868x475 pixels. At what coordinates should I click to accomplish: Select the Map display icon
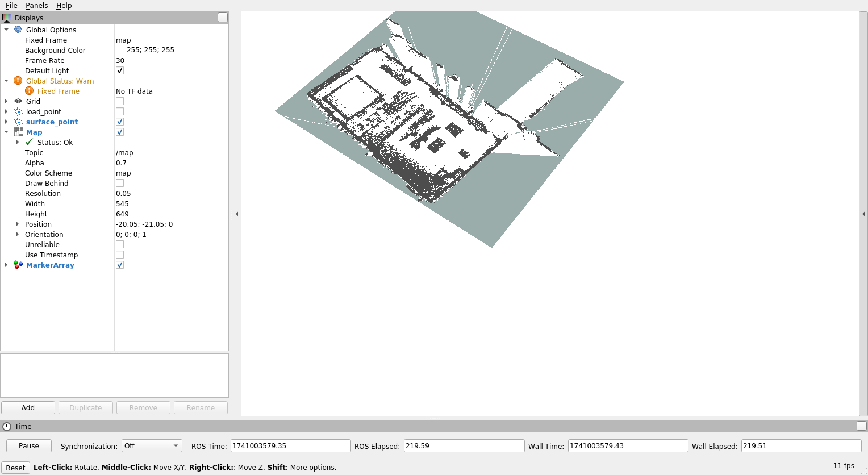(18, 132)
